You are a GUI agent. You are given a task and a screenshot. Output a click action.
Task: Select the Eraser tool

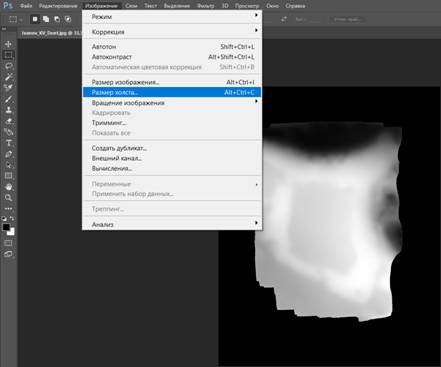click(x=8, y=121)
